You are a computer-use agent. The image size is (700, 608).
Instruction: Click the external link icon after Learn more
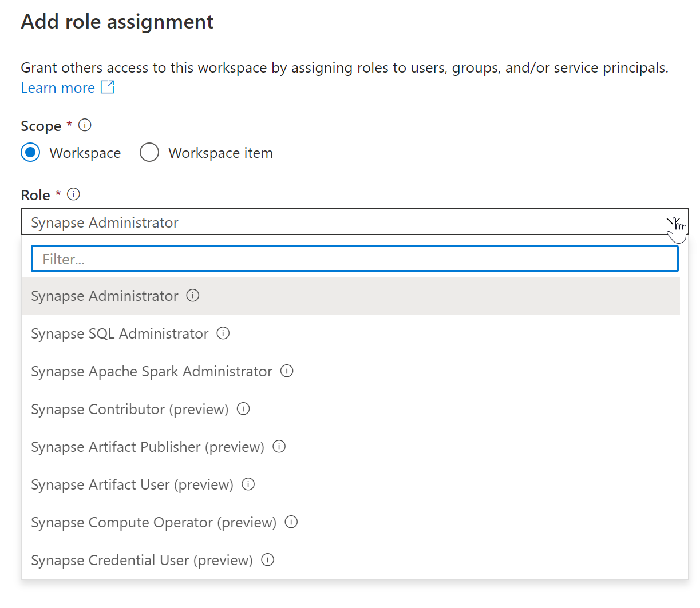pos(108,87)
